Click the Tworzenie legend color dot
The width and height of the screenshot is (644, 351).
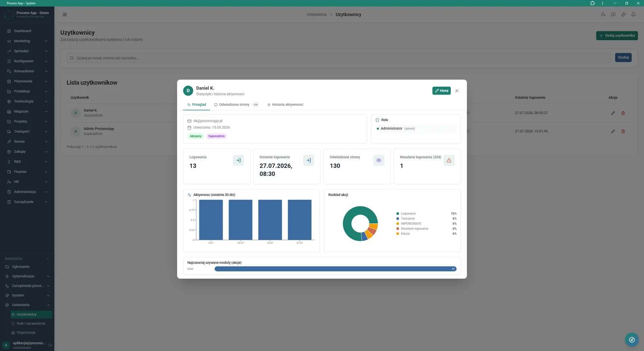[x=398, y=219]
